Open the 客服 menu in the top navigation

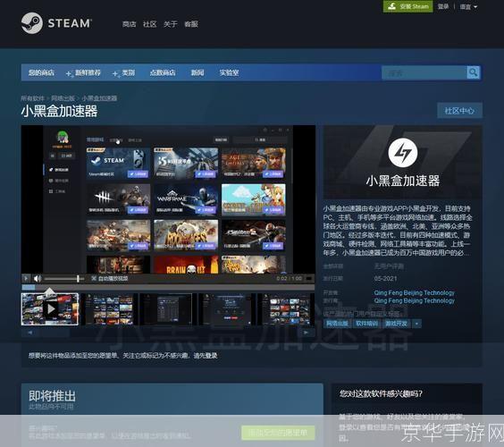(191, 24)
